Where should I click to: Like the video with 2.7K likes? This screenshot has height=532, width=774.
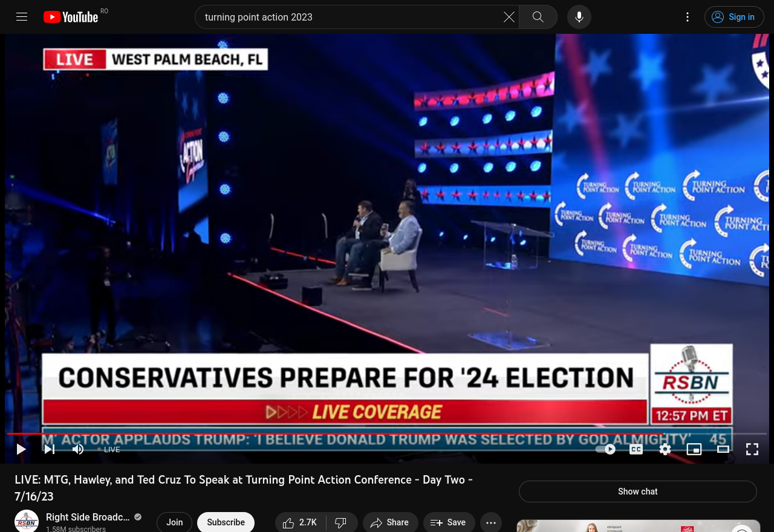301,522
